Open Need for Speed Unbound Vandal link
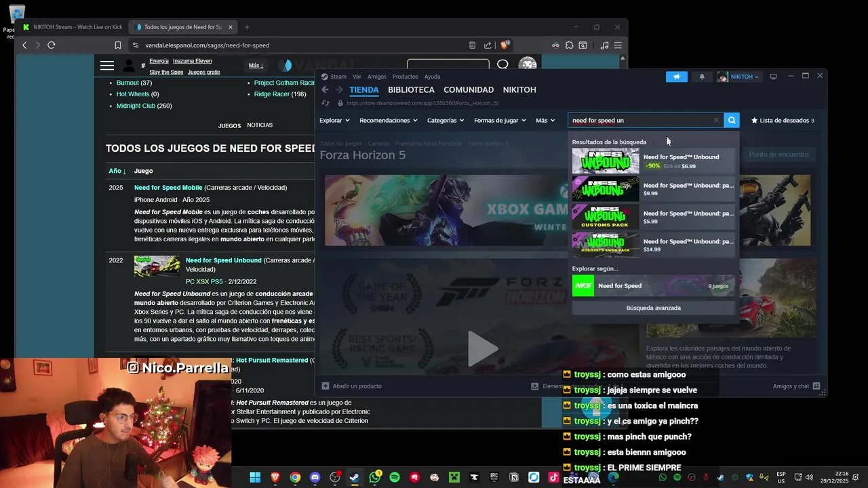 (224, 260)
